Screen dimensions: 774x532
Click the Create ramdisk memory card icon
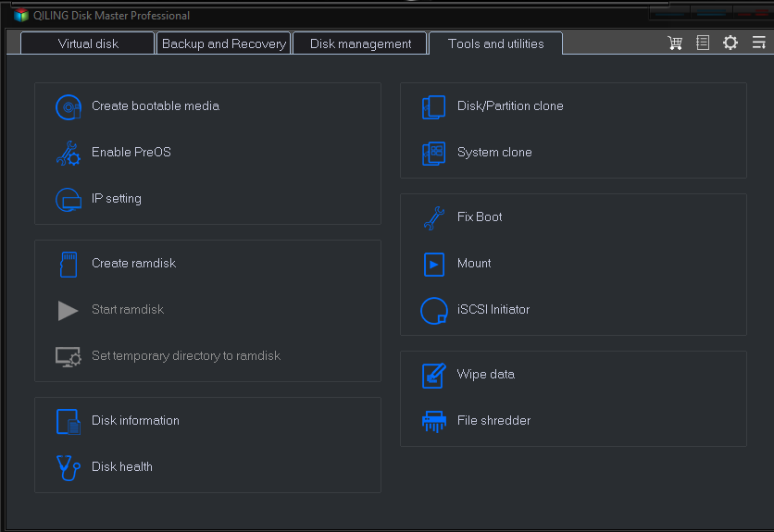click(68, 264)
